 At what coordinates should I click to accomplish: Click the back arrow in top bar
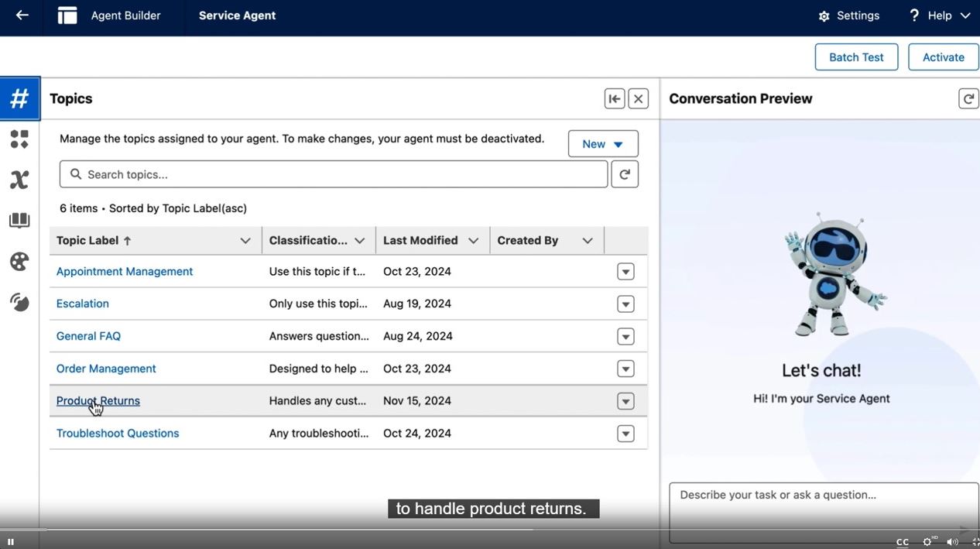click(22, 15)
